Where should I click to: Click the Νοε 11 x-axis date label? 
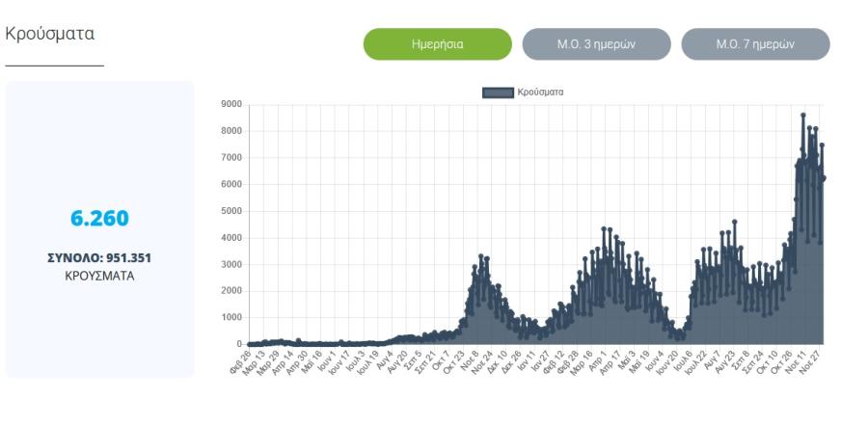tap(797, 360)
